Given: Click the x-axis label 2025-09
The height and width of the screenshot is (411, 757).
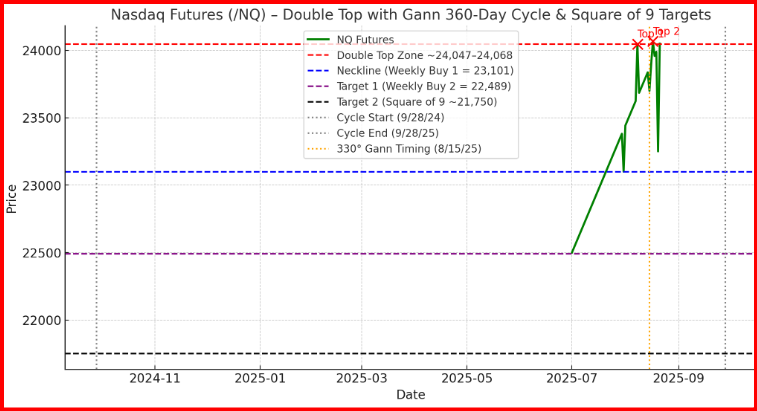Looking at the screenshot, I should (x=678, y=378).
